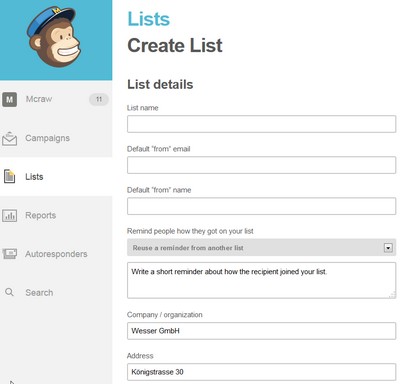Click the 11 notifications badge
The image size is (400, 384).
(99, 99)
